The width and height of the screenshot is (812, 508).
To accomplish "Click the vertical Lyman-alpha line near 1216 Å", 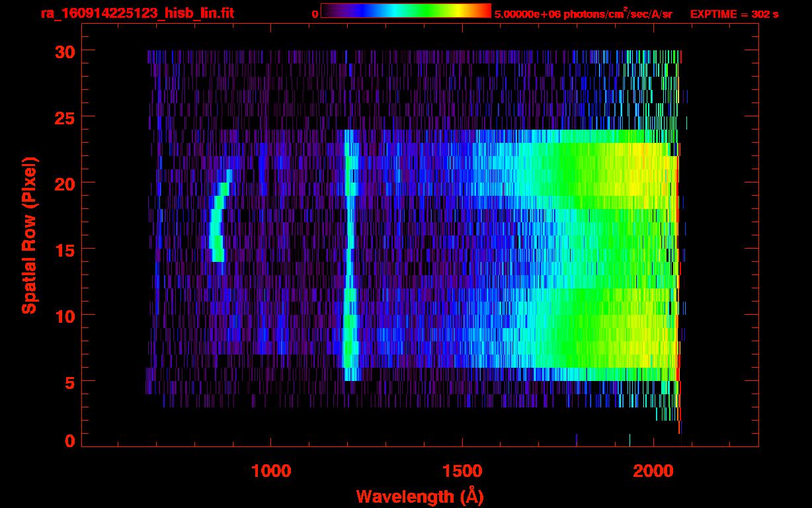I will coord(350,255).
